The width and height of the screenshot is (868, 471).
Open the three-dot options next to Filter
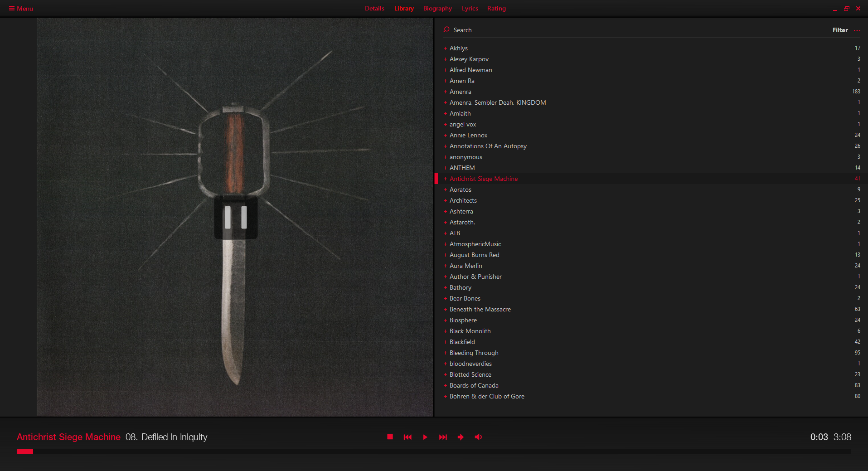point(857,30)
